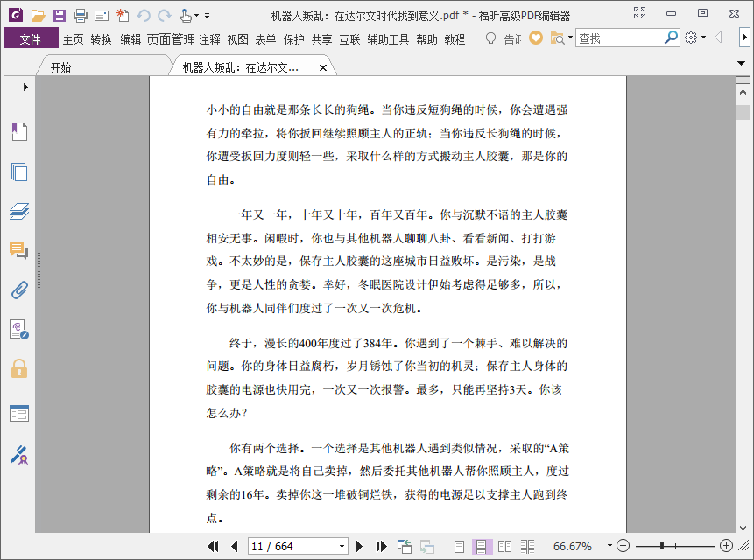
Task: Switch to continuous page view
Action: (x=482, y=547)
